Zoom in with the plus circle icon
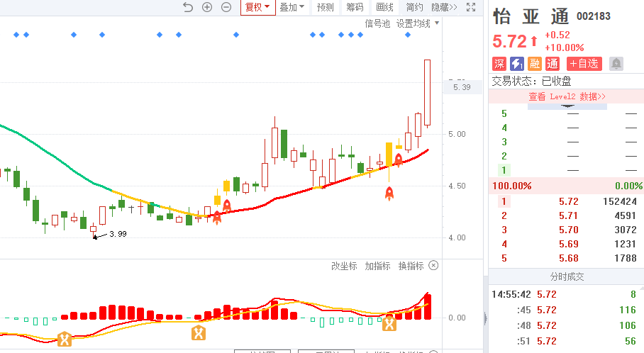The width and height of the screenshot is (644, 353). [x=207, y=7]
